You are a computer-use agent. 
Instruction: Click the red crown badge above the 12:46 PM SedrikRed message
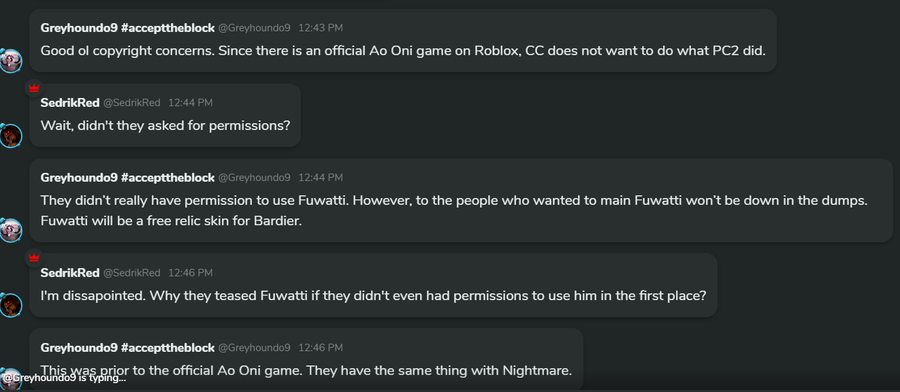[x=34, y=258]
